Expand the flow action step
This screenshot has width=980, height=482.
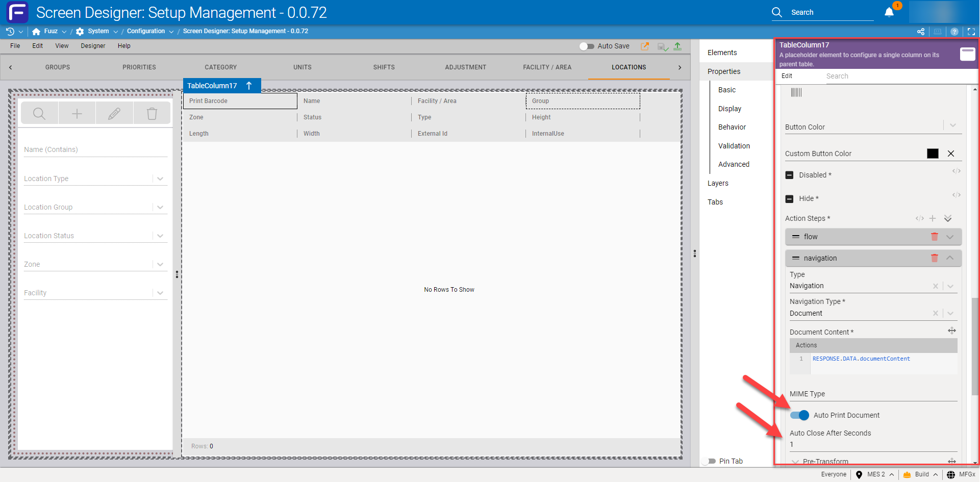click(950, 237)
